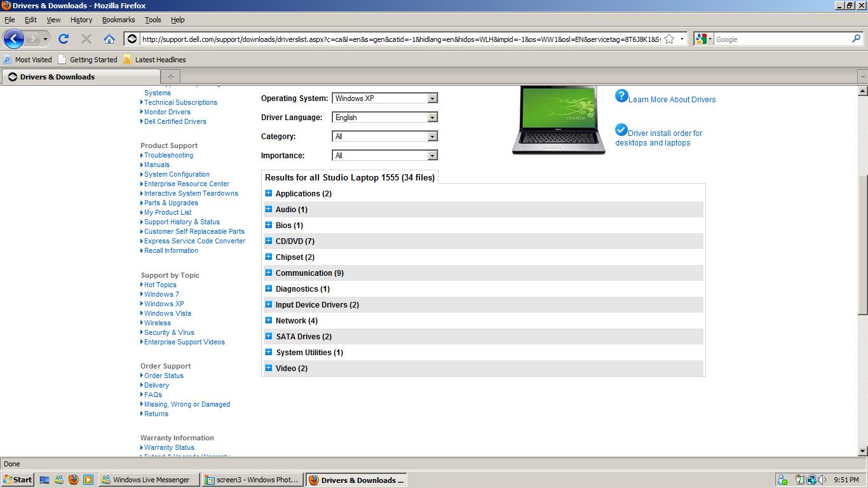Open a new browser tab
868x488 pixels.
pyautogui.click(x=170, y=76)
